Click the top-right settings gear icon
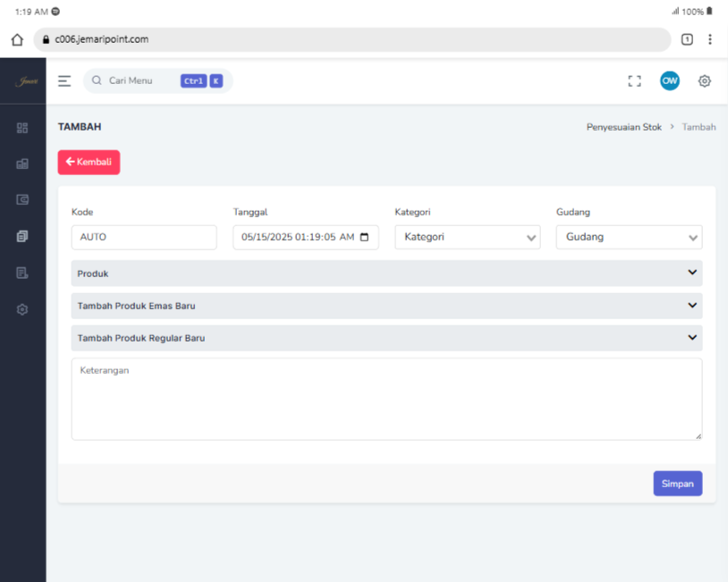The image size is (728, 582). pos(704,81)
